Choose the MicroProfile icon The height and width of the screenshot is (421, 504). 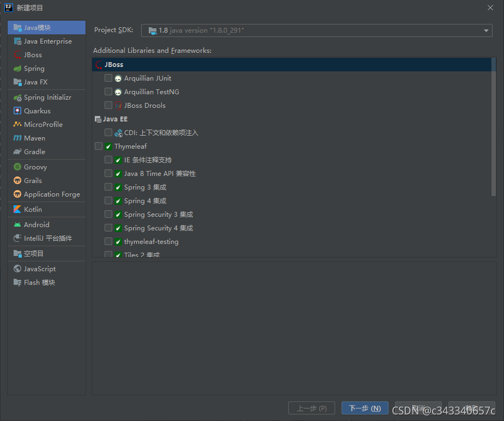click(17, 124)
